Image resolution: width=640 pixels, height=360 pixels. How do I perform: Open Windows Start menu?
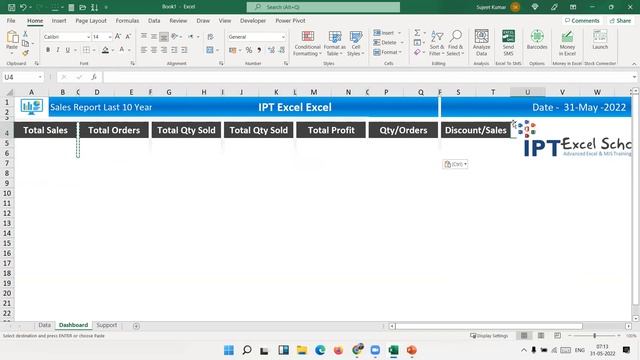[x=229, y=350]
